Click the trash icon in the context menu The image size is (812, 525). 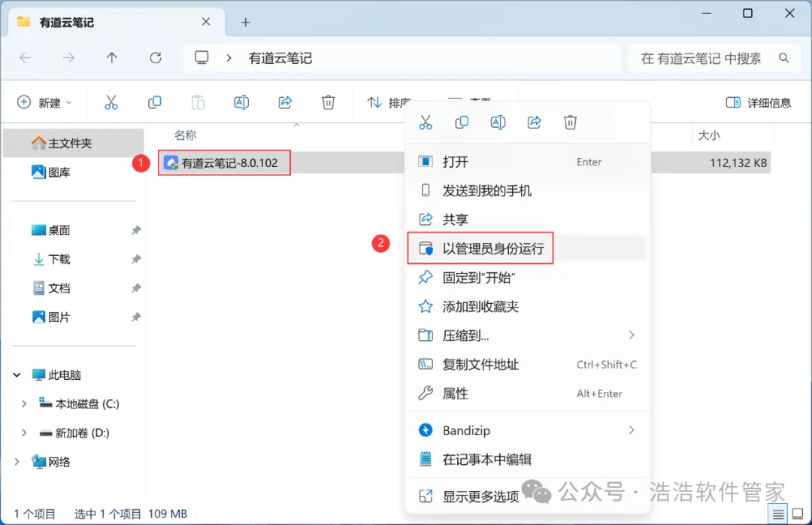tap(570, 123)
